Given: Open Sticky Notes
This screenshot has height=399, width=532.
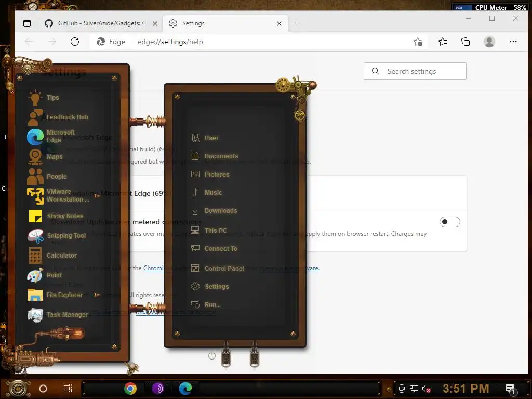Looking at the screenshot, I should pos(56,216).
